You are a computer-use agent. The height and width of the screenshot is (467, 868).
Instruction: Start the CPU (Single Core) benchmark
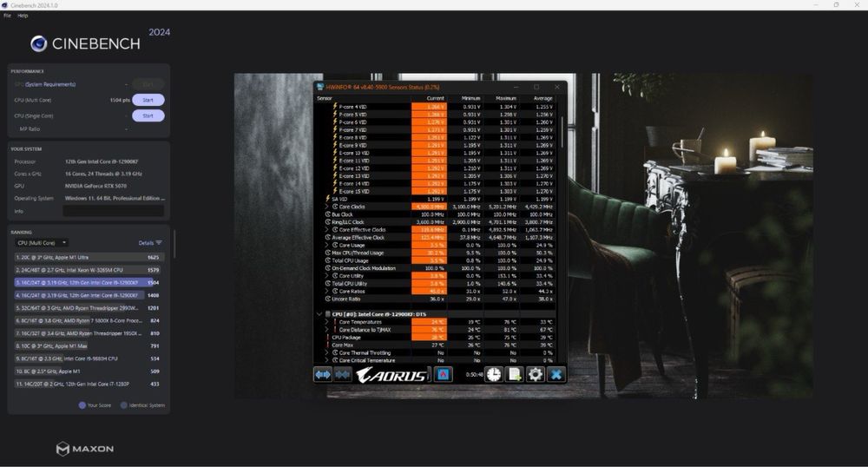click(148, 115)
